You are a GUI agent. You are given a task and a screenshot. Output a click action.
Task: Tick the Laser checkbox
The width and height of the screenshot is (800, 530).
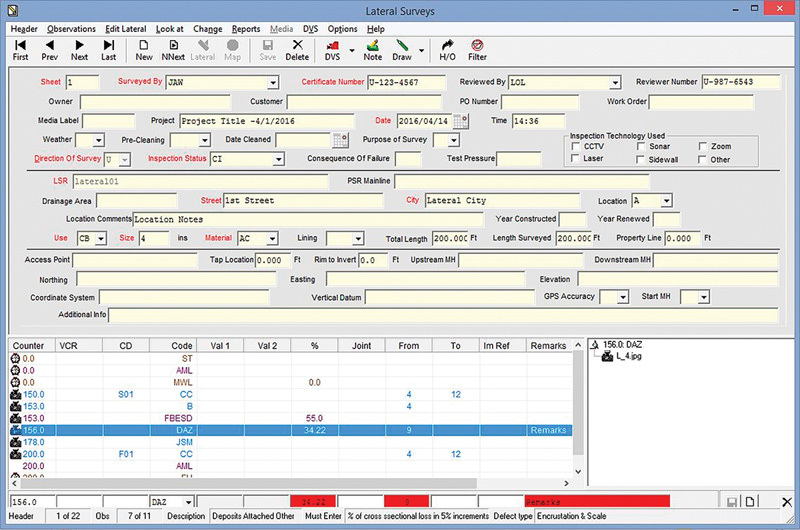[x=574, y=159]
